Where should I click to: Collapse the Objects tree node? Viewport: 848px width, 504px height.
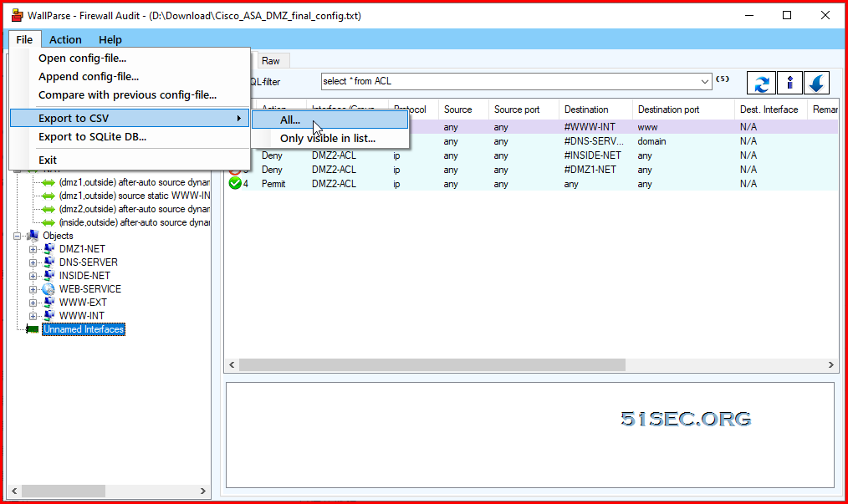point(18,236)
